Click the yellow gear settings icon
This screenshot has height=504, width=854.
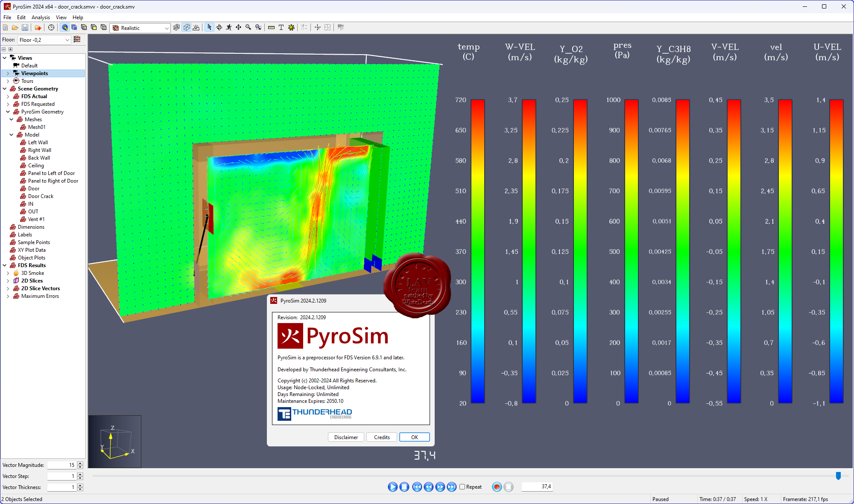291,27
